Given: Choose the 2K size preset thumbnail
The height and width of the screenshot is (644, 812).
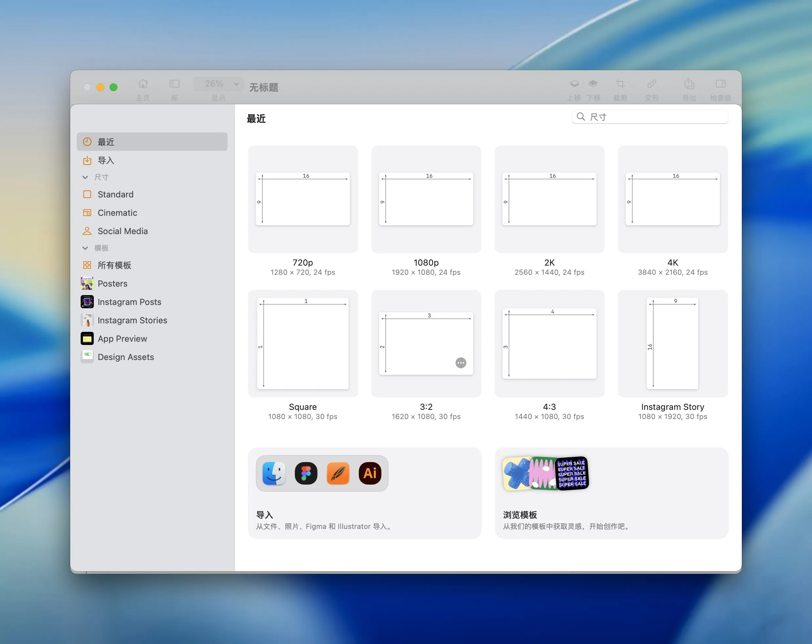Looking at the screenshot, I should click(x=550, y=199).
